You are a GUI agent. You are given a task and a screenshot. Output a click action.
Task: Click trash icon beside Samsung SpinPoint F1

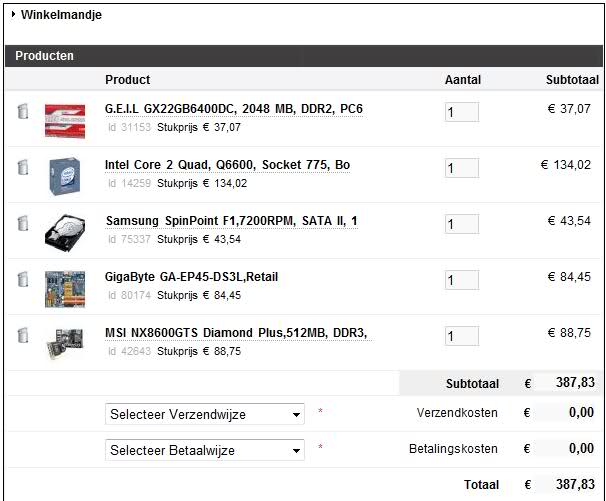22,223
